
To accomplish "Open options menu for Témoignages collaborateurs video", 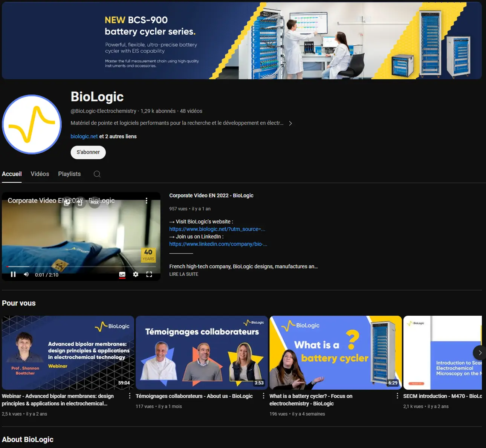I will pos(263,396).
